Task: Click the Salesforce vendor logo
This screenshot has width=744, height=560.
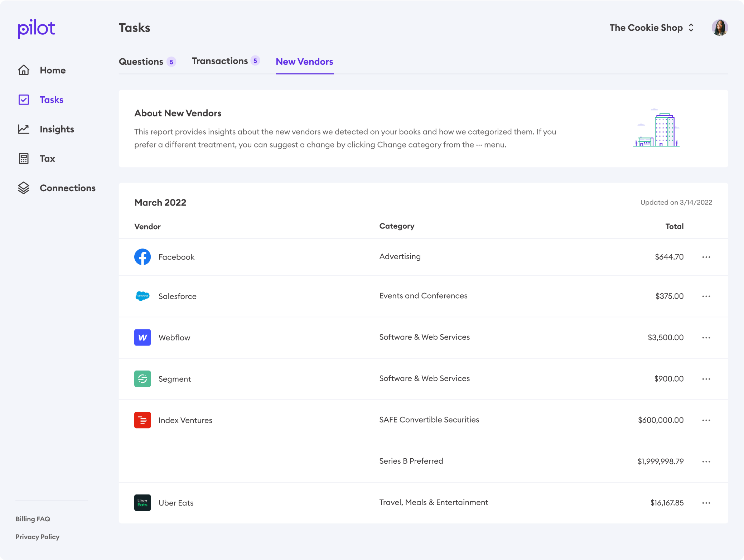Action: 142,296
